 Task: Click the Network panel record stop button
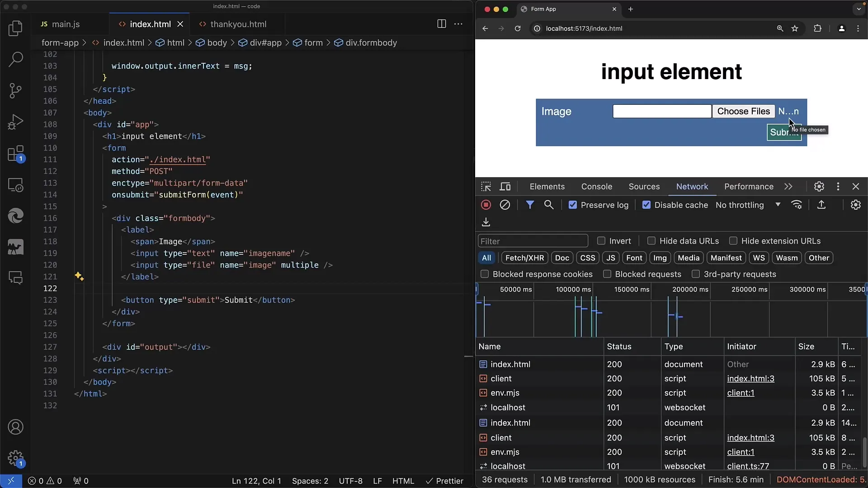(486, 204)
